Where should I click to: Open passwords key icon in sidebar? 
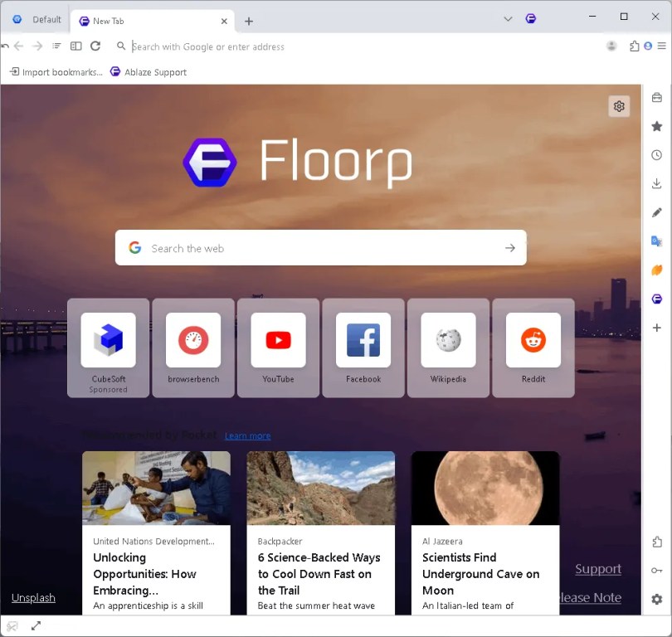[656, 570]
